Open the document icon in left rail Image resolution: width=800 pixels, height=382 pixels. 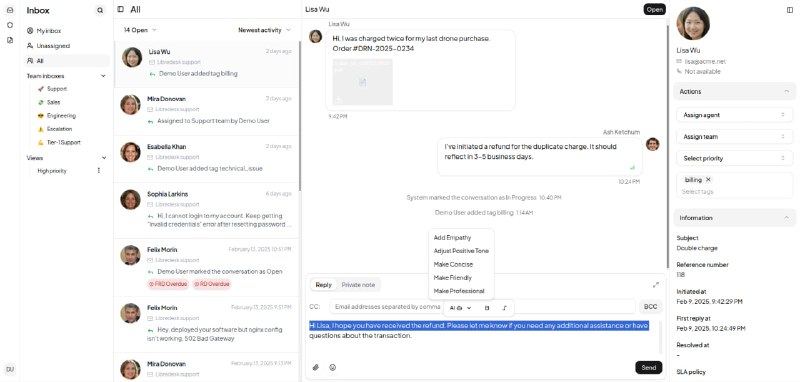(10, 40)
